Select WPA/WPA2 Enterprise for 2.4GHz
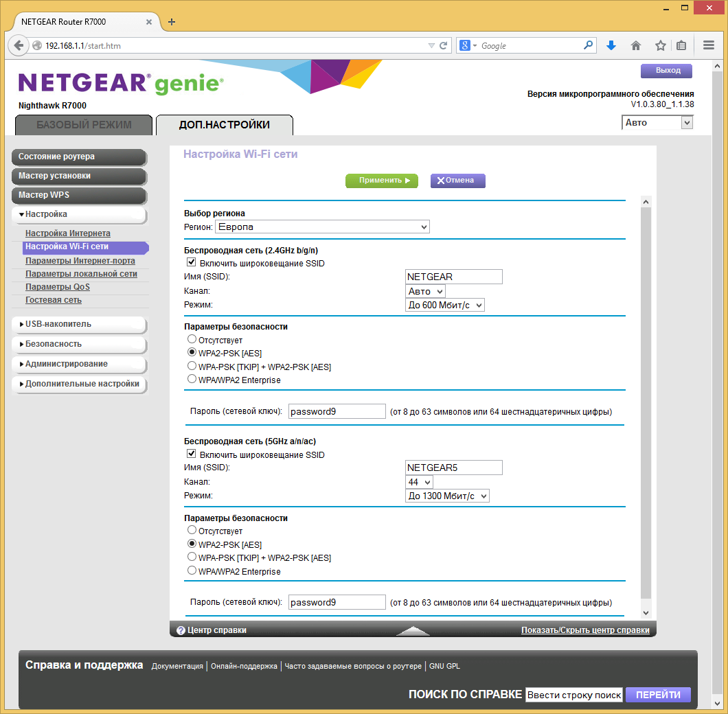This screenshot has width=728, height=714. tap(192, 379)
